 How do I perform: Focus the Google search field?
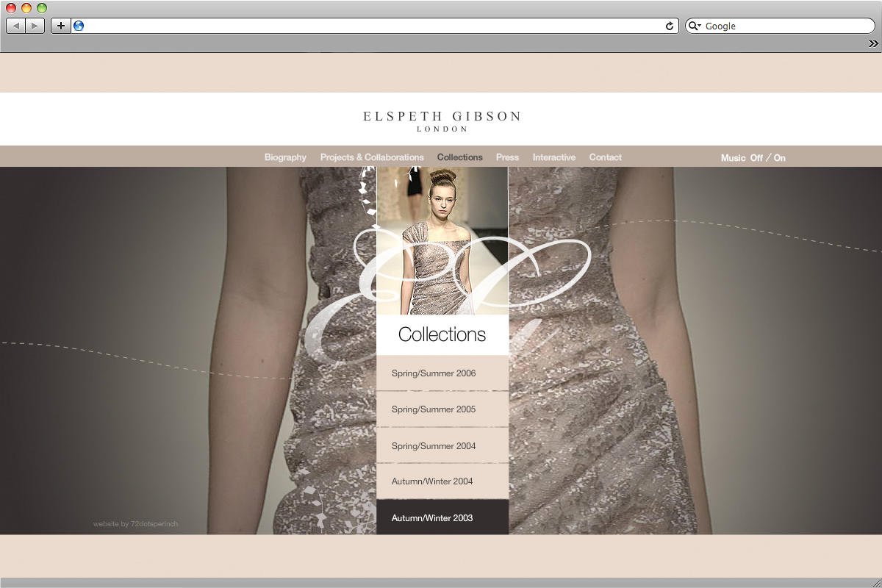click(x=780, y=26)
